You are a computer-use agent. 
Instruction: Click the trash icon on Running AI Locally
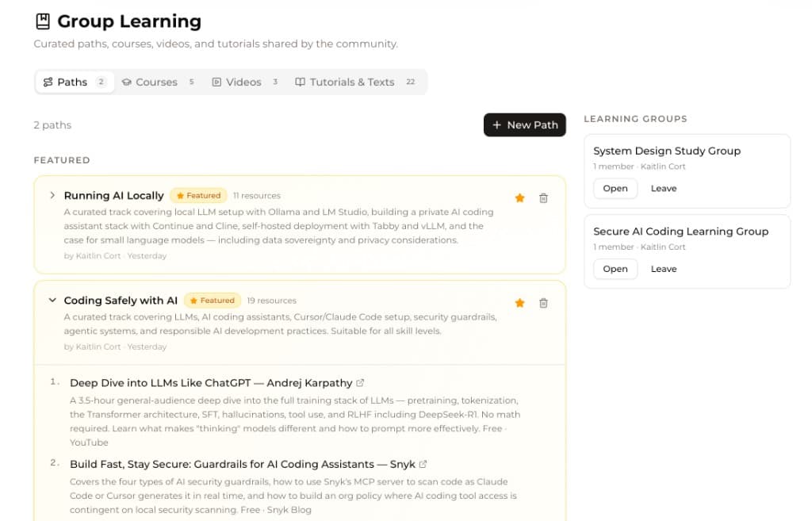[543, 198]
